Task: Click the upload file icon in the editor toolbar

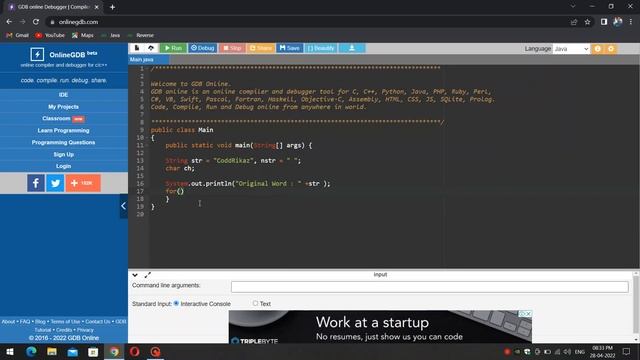Action: click(151, 48)
